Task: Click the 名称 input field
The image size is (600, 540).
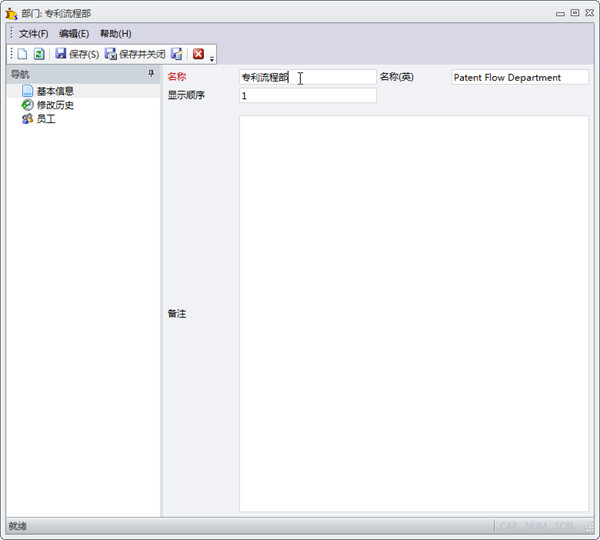Action: point(308,77)
